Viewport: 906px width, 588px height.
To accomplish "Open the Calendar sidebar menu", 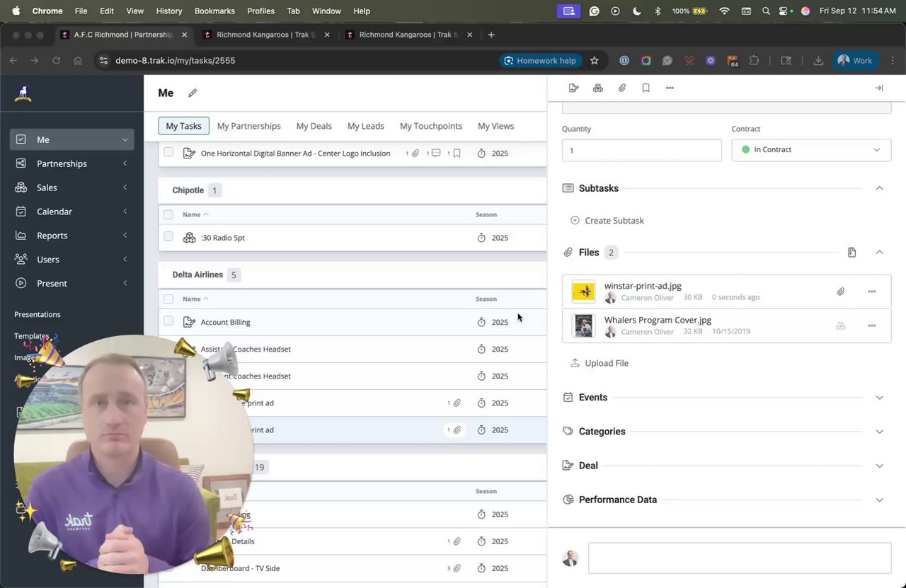I will (71, 212).
